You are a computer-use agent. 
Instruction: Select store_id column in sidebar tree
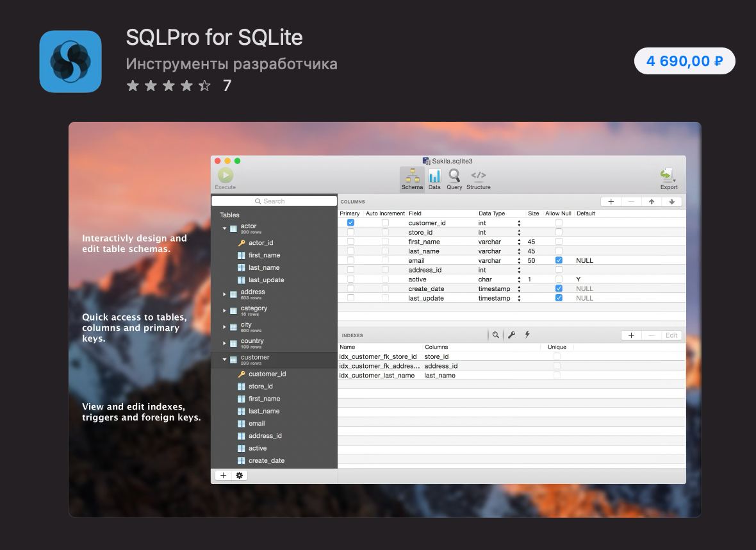[261, 387]
